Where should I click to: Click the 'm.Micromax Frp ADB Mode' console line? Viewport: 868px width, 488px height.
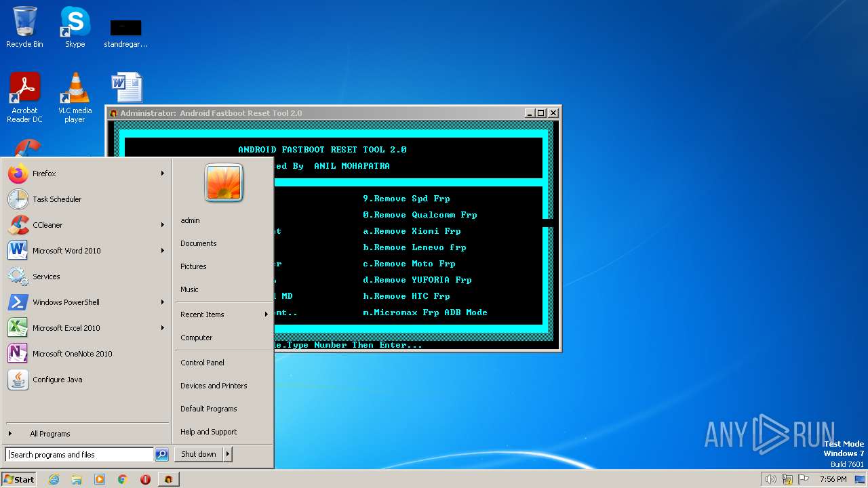pos(425,312)
